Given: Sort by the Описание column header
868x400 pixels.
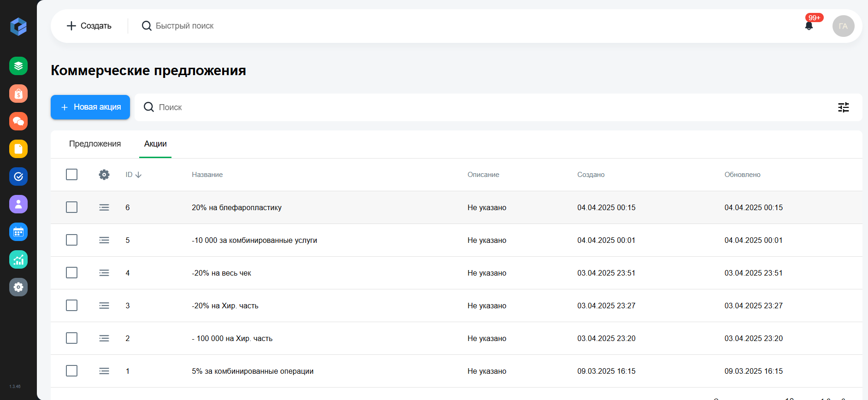Looking at the screenshot, I should (484, 175).
